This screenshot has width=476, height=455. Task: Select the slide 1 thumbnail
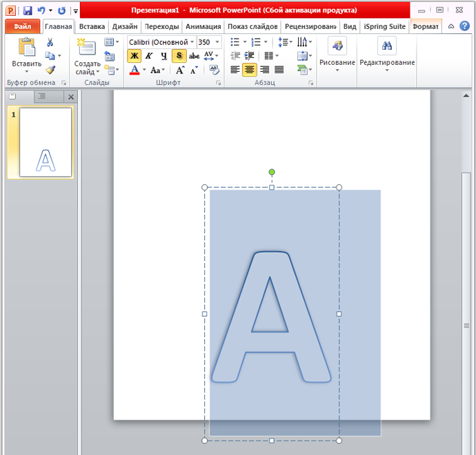(x=46, y=142)
